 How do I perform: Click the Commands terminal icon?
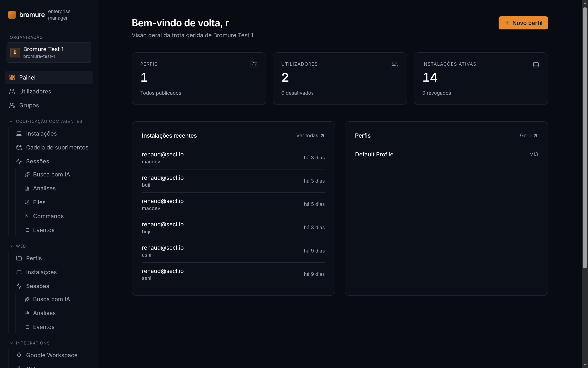click(27, 216)
